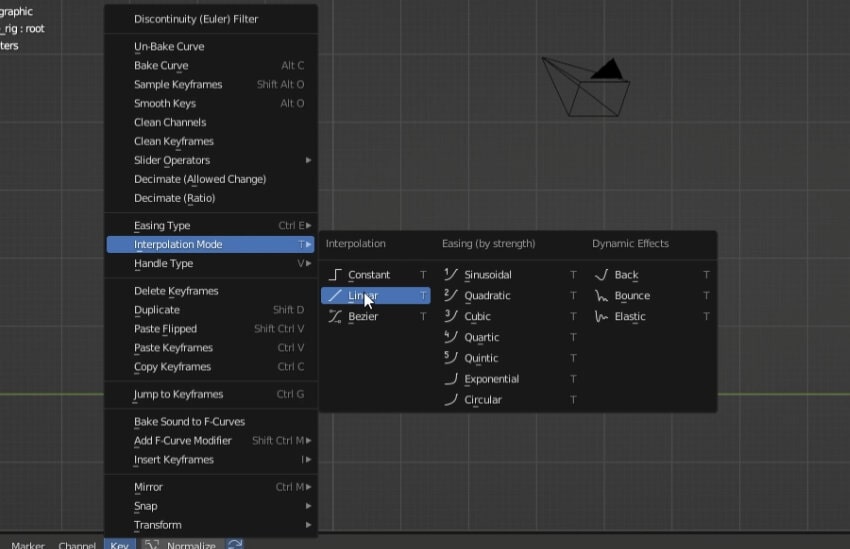Select Constant interpolation step icon
The width and height of the screenshot is (850, 549).
(x=335, y=275)
